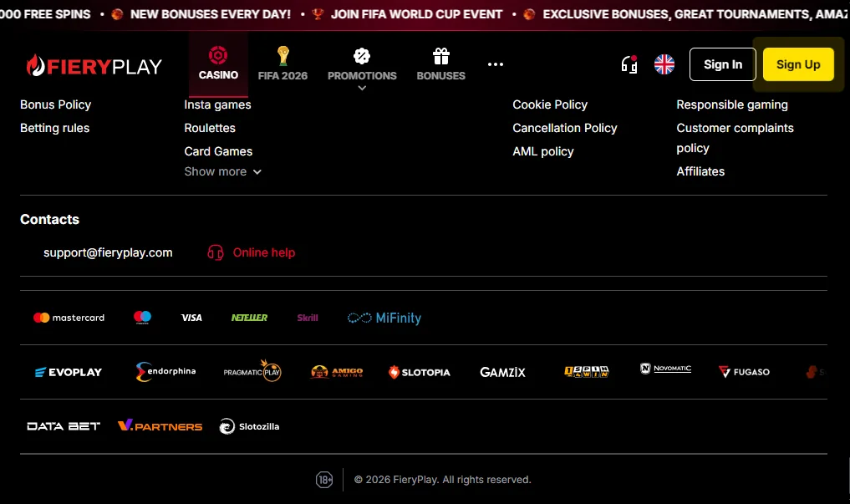Click the Endorphina provider logo
Image resolution: width=850 pixels, height=504 pixels.
[x=165, y=372]
